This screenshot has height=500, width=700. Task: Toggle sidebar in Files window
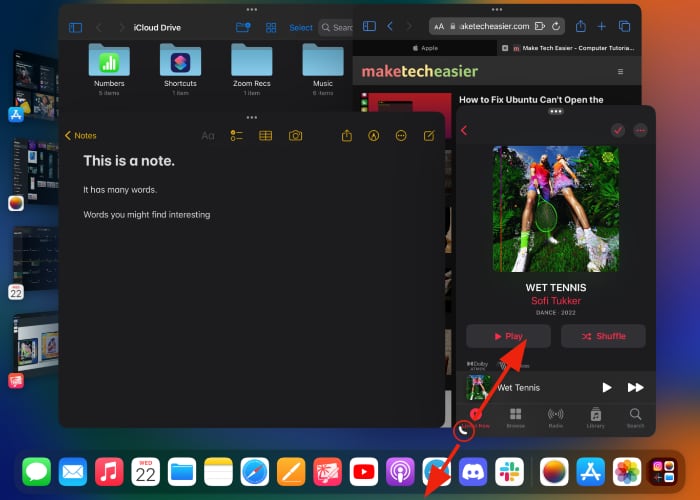(x=75, y=28)
